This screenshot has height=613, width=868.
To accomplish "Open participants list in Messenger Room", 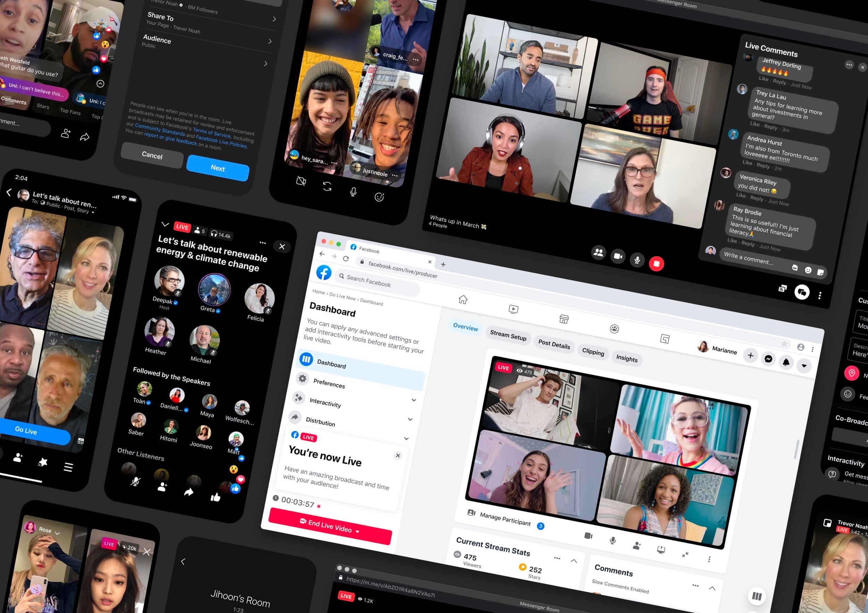I will click(599, 252).
